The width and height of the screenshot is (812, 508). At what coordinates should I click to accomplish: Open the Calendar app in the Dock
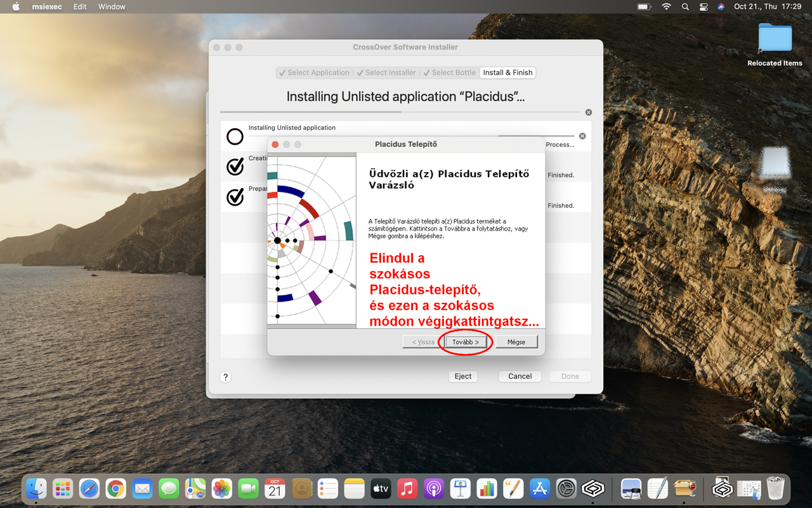click(x=275, y=488)
